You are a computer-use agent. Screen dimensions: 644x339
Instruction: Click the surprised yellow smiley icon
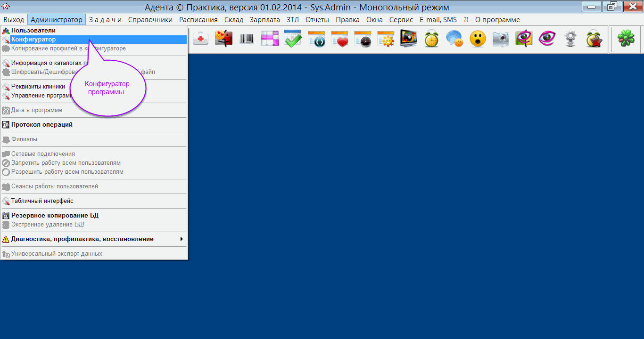[478, 39]
